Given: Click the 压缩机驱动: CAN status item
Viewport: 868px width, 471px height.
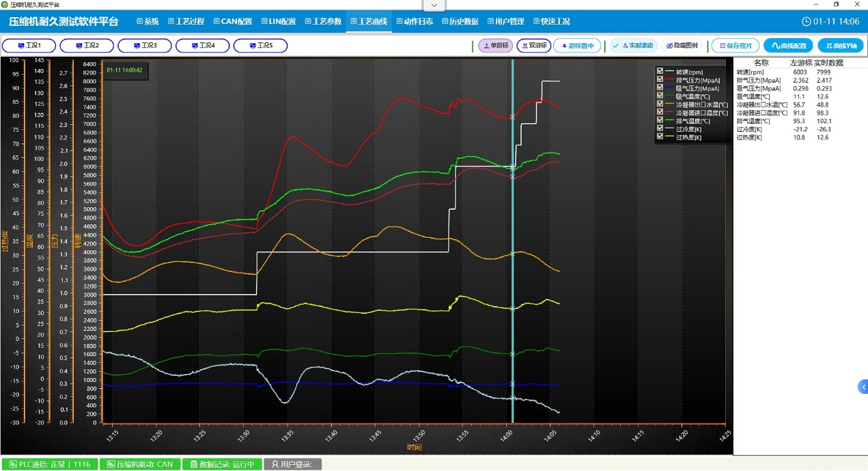Looking at the screenshot, I should 140,464.
